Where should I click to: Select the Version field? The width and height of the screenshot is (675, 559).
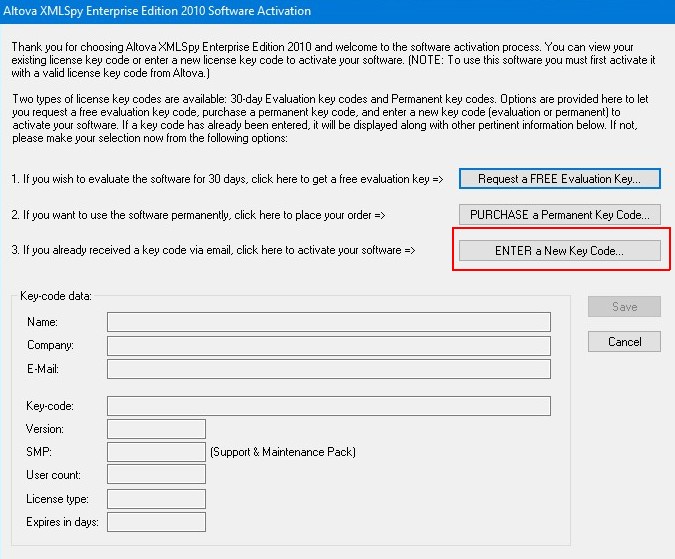pos(156,429)
